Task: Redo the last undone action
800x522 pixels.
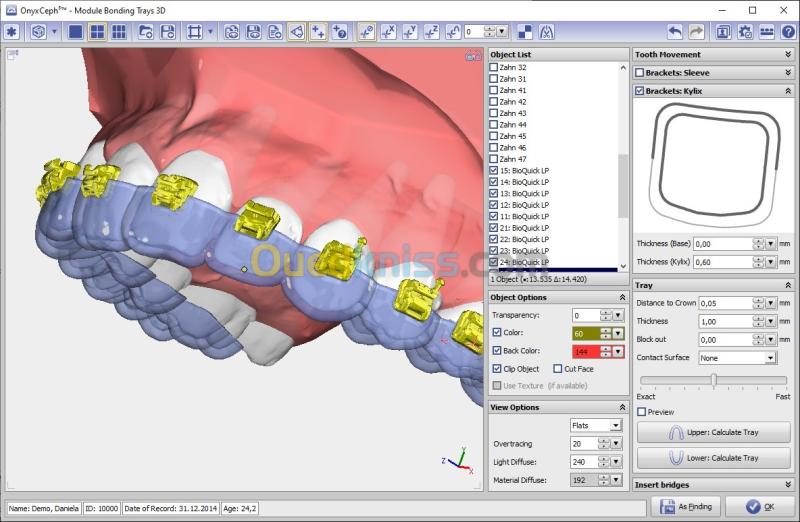Action: 696,32
